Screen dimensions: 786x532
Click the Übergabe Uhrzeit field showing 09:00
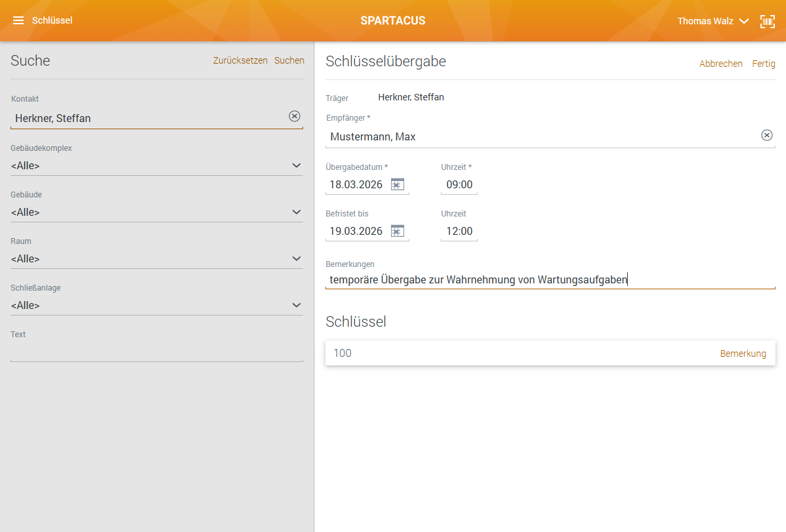click(x=459, y=185)
